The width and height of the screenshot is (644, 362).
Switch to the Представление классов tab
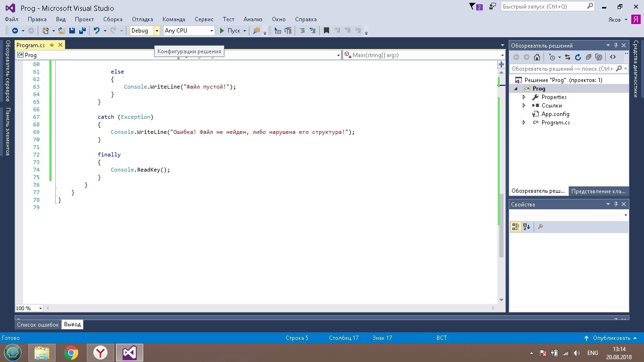click(598, 191)
